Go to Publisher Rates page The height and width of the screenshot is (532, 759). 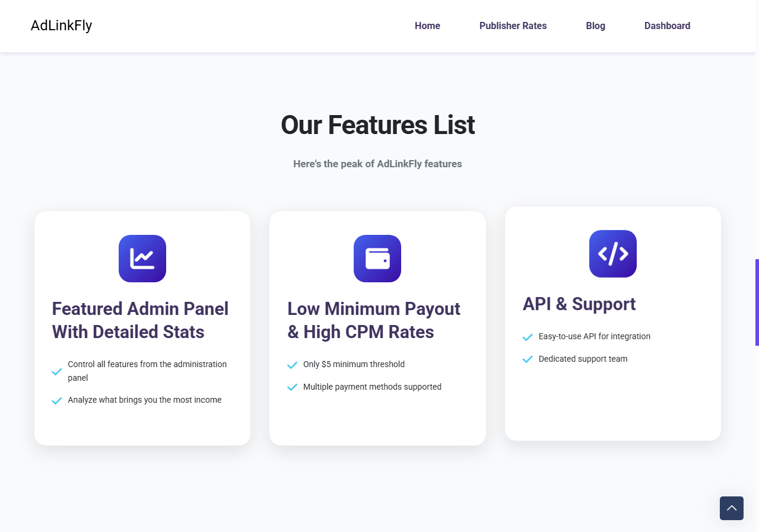click(x=513, y=26)
